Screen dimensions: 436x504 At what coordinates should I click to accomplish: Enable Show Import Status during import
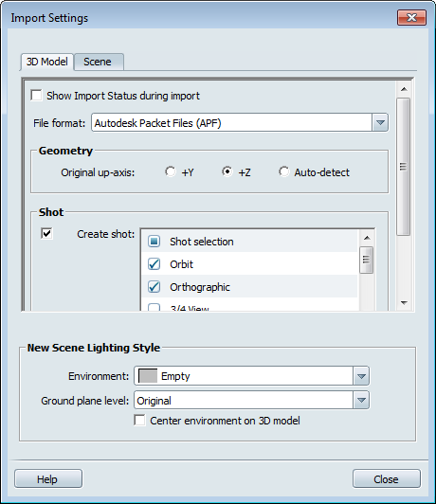coord(36,96)
